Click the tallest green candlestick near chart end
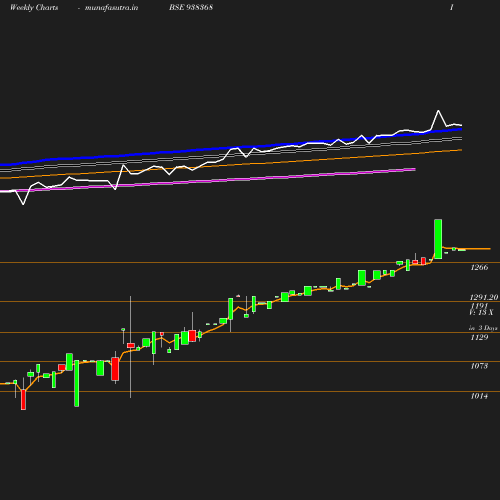This screenshot has width=500, height=500. pyautogui.click(x=438, y=239)
